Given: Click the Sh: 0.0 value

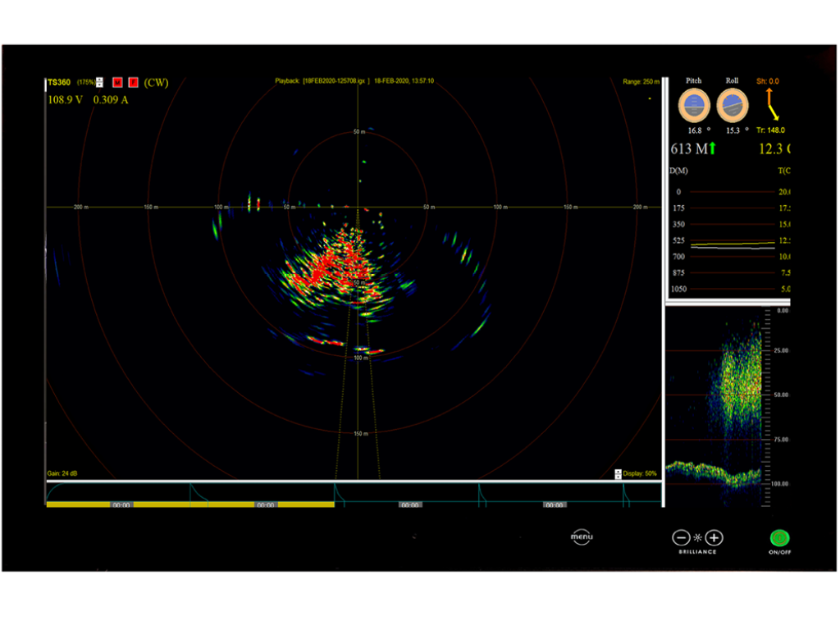Looking at the screenshot, I should 768,81.
